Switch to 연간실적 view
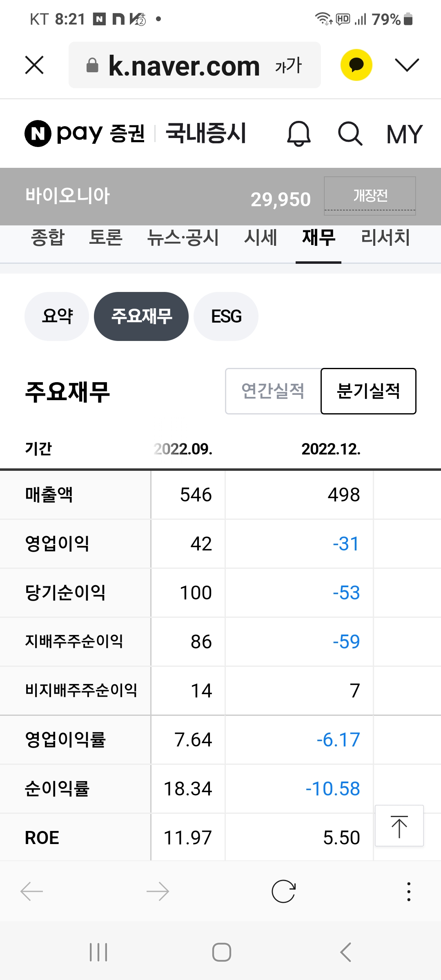441x980 pixels. click(273, 391)
